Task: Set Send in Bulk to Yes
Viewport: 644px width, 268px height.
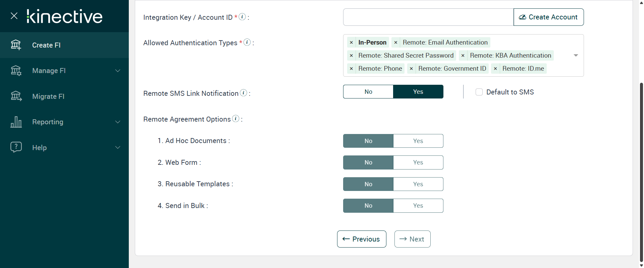Action: coord(418,206)
